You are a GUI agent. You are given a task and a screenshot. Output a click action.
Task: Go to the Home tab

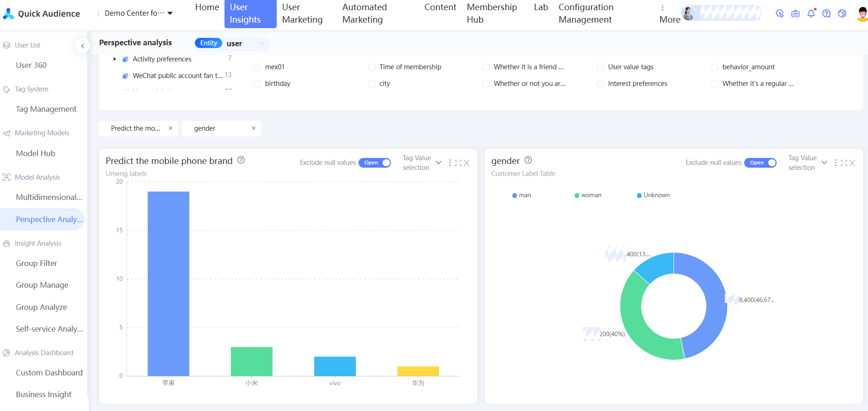[x=207, y=7]
